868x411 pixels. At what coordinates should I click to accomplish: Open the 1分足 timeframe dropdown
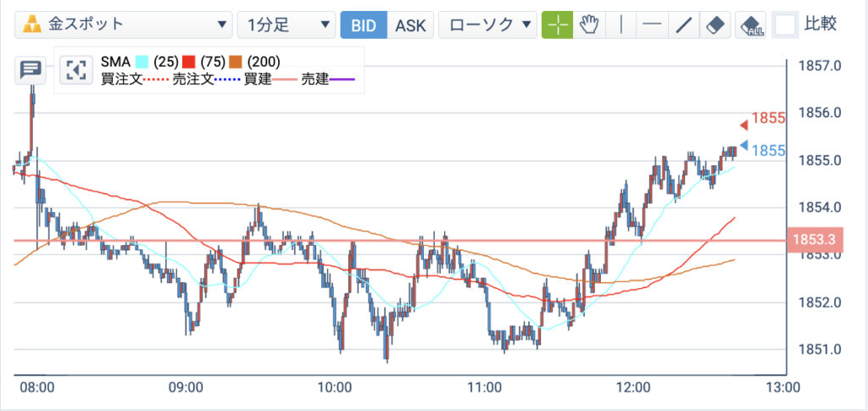287,25
